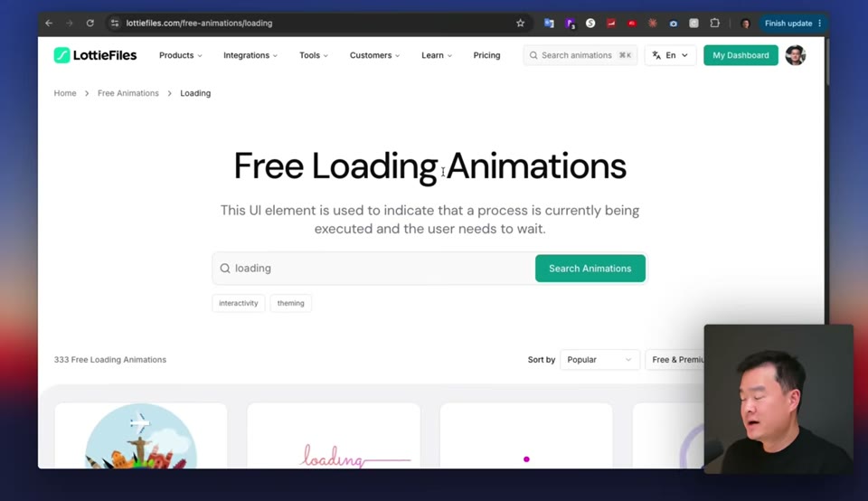The image size is (868, 501).
Task: Open the Google Translate extension icon
Action: point(549,24)
